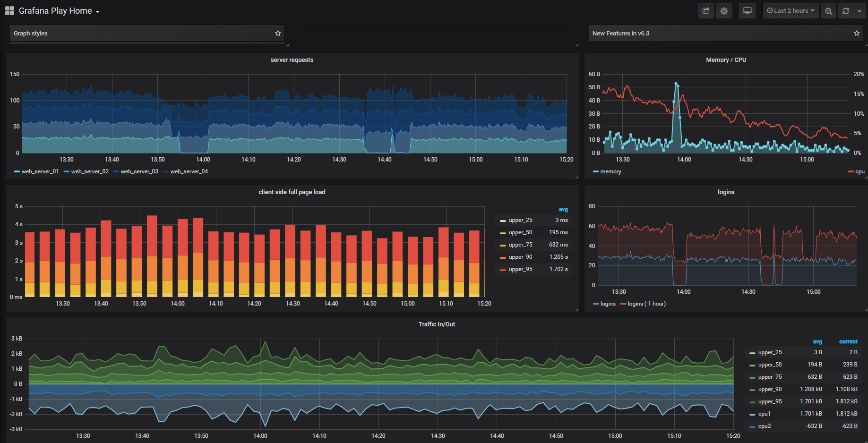Viewport: 868px width, 443px height.
Task: Select upper_95 in Traffic In/Out legend
Action: 770,401
